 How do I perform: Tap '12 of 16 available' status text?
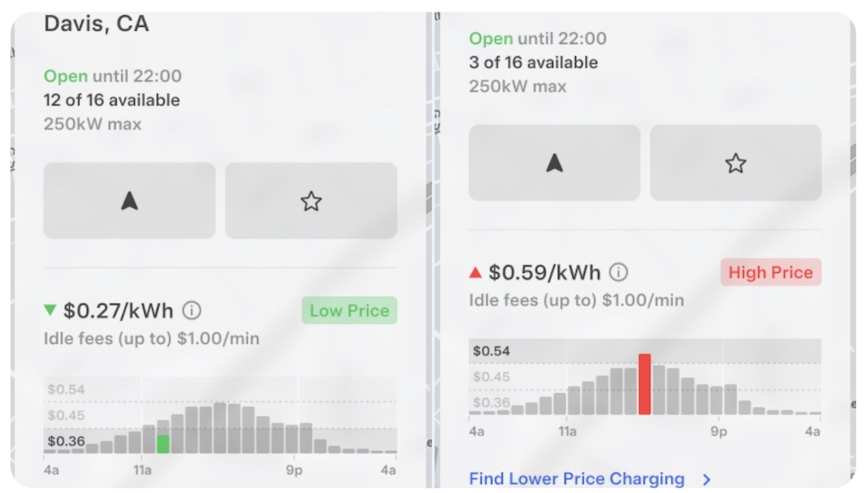[x=112, y=100]
